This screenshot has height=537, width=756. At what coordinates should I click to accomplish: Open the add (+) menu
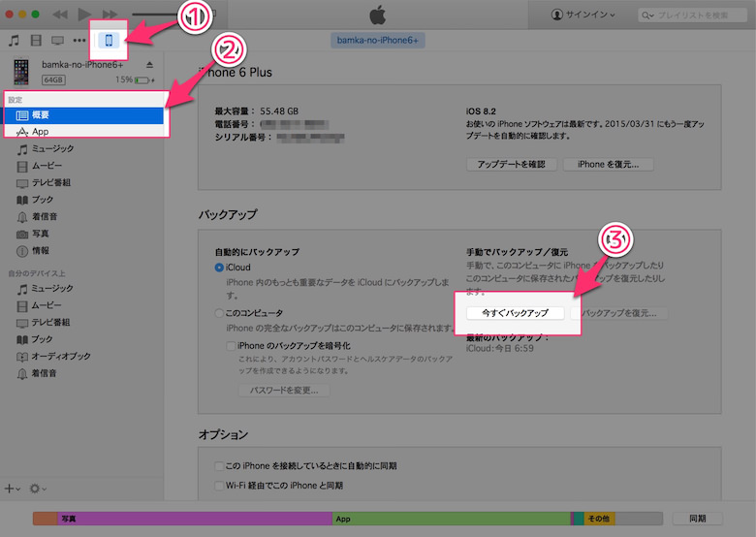[12, 489]
